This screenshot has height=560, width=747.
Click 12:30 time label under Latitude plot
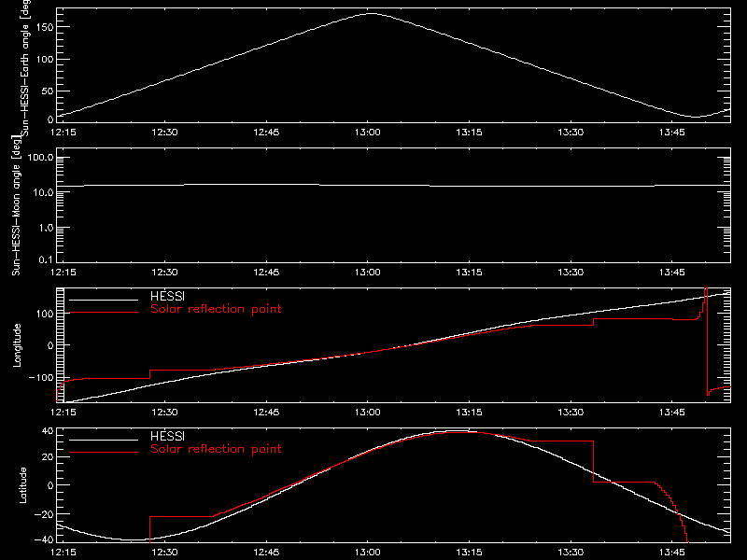pyautogui.click(x=165, y=552)
